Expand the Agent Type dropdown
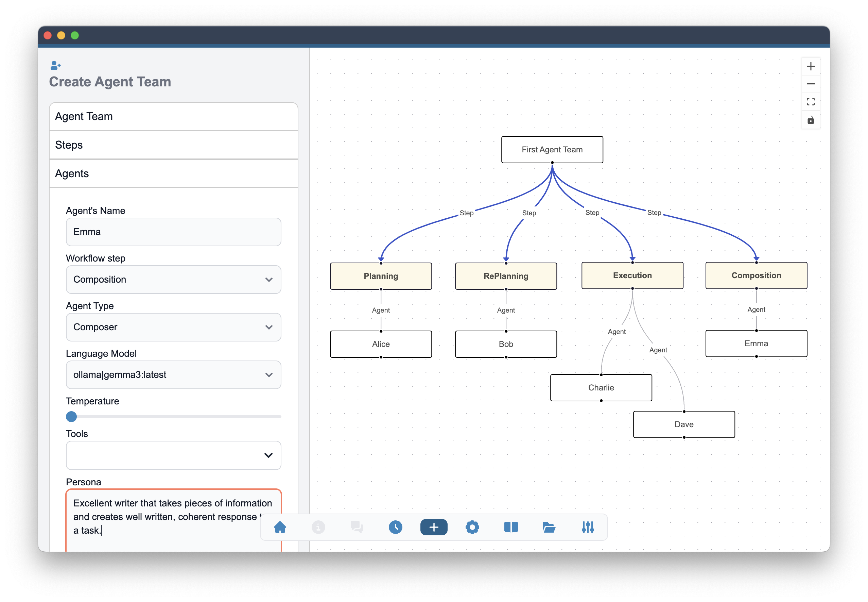The image size is (868, 602). pyautogui.click(x=173, y=327)
